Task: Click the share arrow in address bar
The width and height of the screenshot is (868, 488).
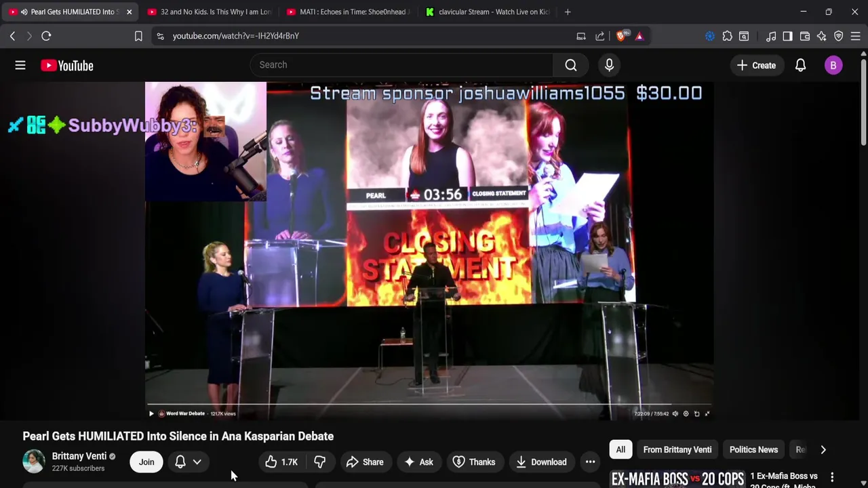Action: (600, 36)
